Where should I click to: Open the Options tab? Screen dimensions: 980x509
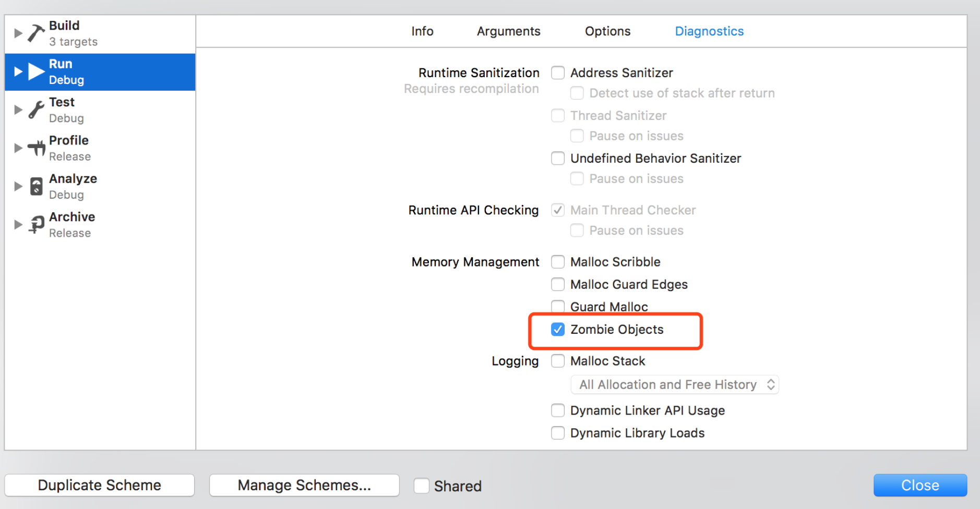point(607,31)
